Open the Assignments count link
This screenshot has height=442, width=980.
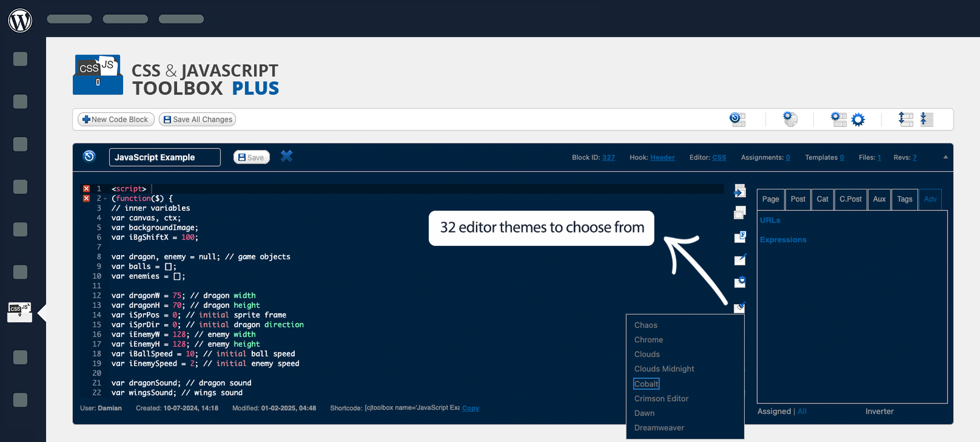pyautogui.click(x=788, y=158)
